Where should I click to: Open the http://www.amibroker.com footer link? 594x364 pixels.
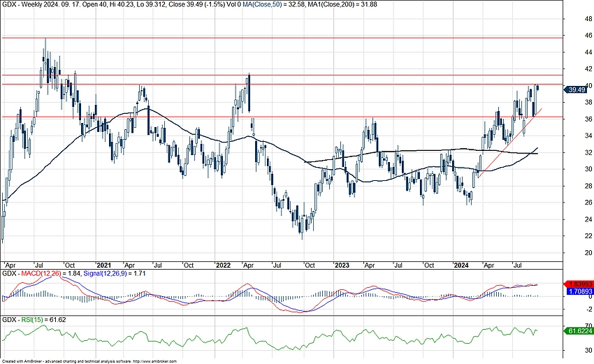coord(154,362)
